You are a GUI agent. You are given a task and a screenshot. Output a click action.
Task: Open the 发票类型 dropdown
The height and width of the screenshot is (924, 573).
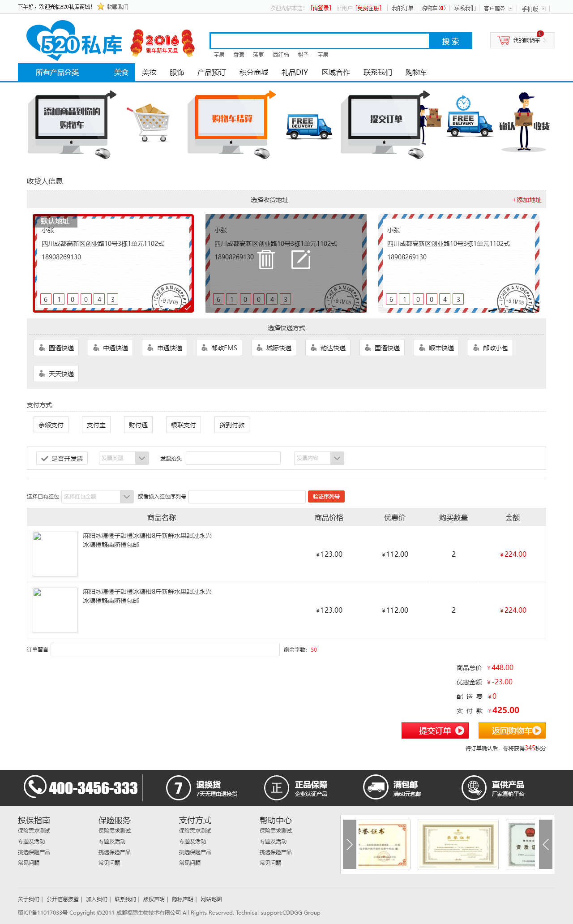[124, 458]
